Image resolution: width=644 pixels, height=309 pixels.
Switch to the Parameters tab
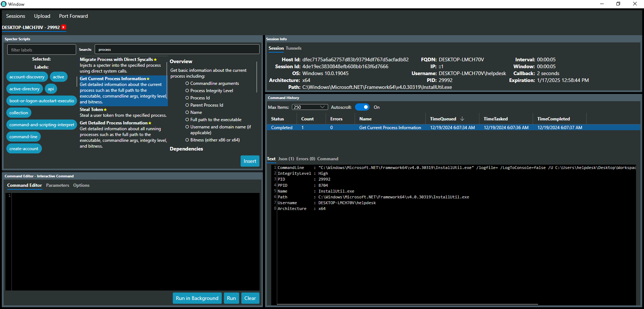coord(58,185)
